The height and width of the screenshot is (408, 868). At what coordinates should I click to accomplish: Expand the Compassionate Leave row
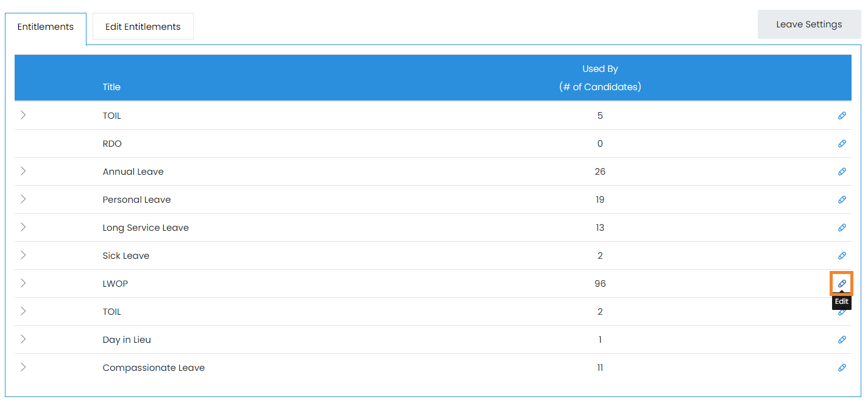(23, 367)
